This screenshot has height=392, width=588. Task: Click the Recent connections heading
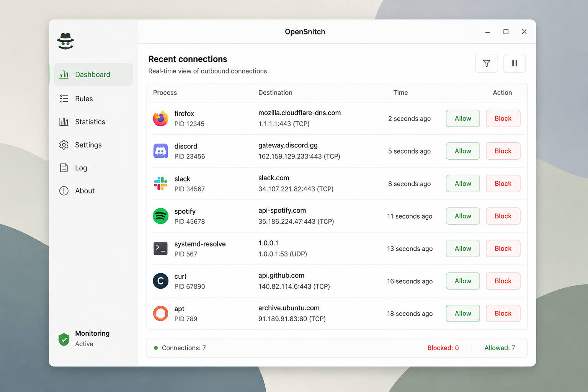pyautogui.click(x=188, y=59)
